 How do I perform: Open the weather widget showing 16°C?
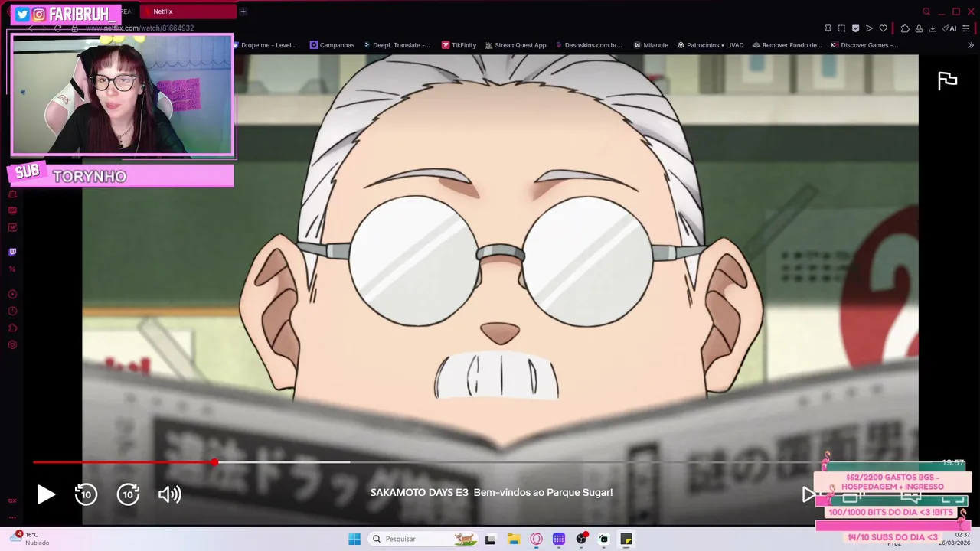[31, 539]
